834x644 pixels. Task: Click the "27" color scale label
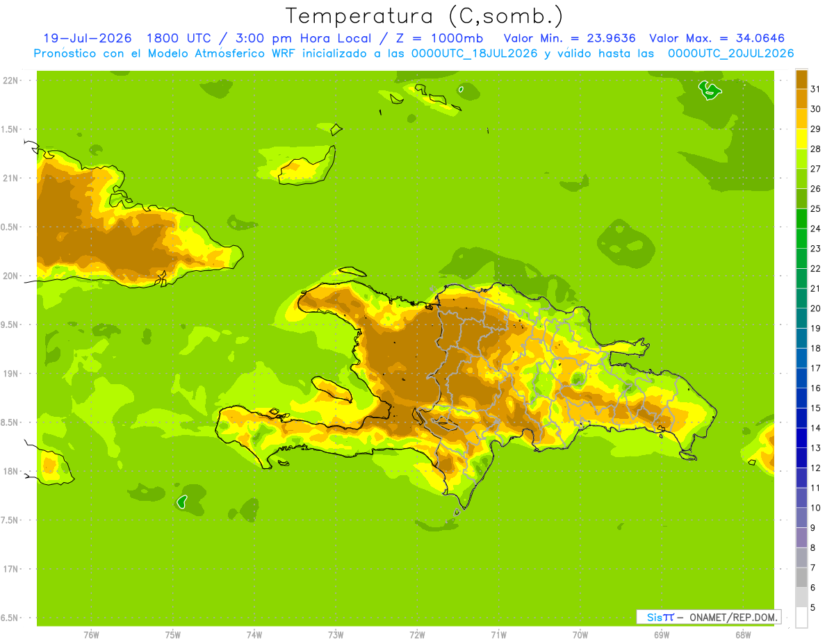pos(816,169)
